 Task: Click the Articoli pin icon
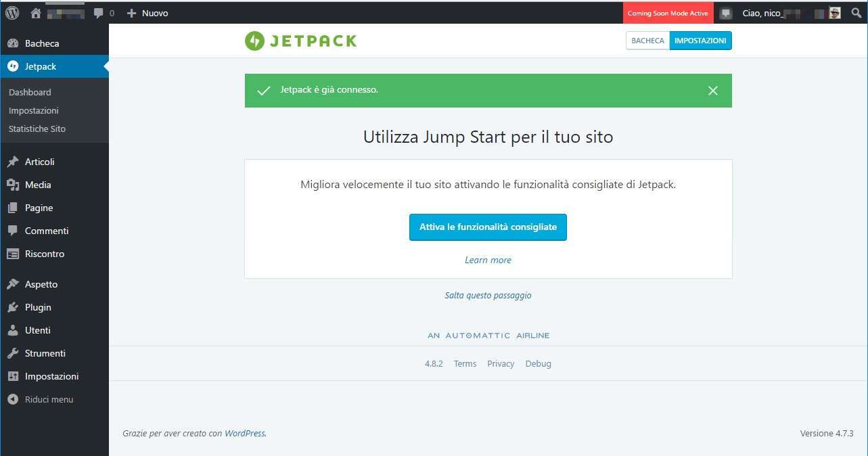pyautogui.click(x=13, y=162)
